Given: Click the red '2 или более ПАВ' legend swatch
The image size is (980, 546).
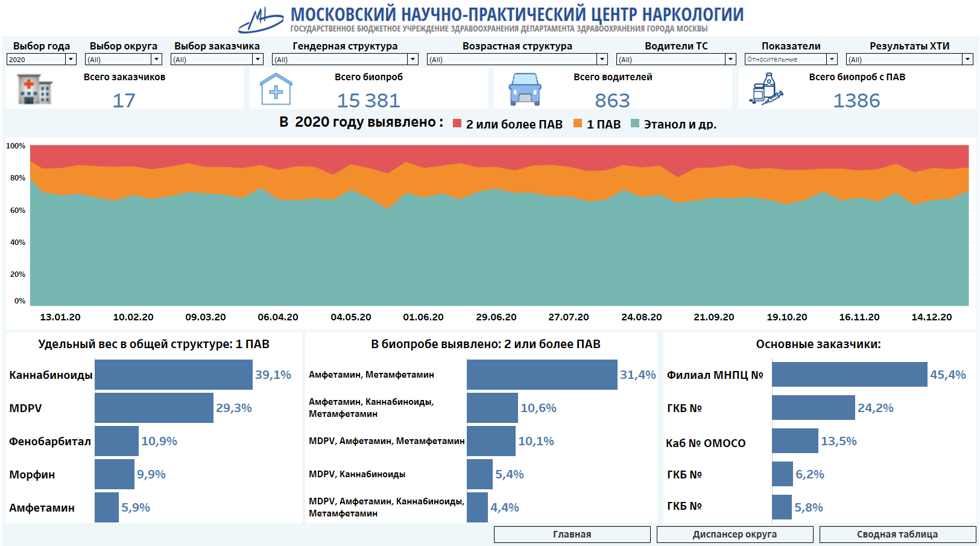Looking at the screenshot, I should click(x=457, y=124).
